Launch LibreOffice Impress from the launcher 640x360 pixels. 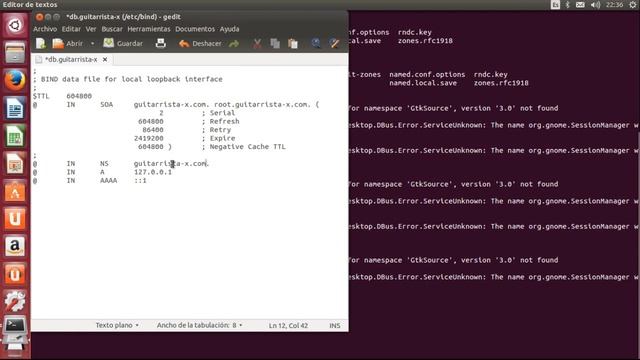[15, 164]
